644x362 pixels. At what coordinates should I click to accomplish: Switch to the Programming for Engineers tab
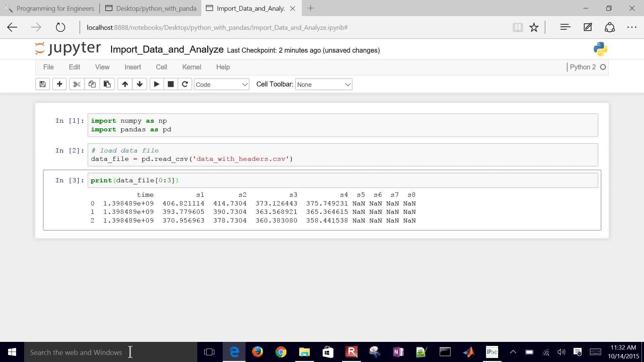[50, 8]
